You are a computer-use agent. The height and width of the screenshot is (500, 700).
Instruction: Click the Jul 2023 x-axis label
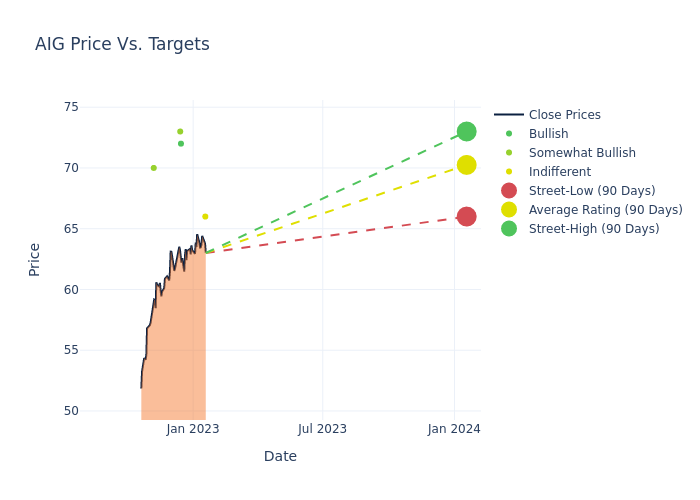(x=322, y=429)
